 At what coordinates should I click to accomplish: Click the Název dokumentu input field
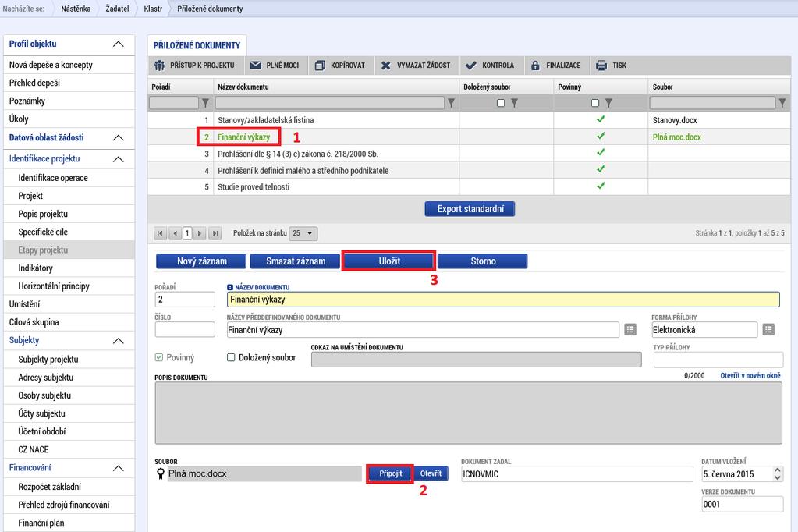(503, 300)
